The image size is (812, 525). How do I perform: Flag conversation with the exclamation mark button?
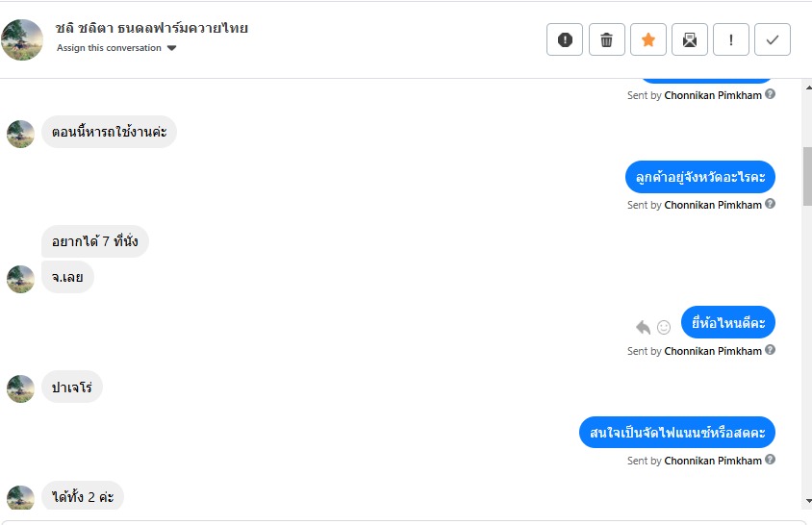[731, 39]
